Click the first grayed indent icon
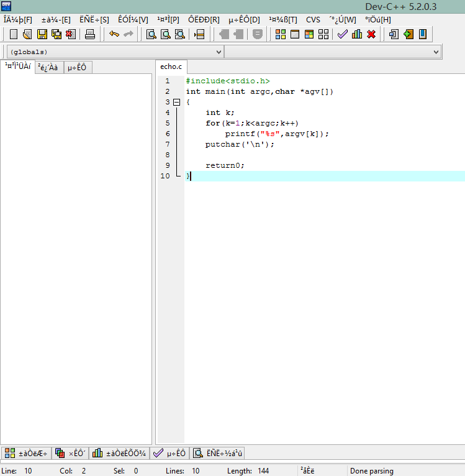This screenshot has width=465, height=476. coord(224,34)
